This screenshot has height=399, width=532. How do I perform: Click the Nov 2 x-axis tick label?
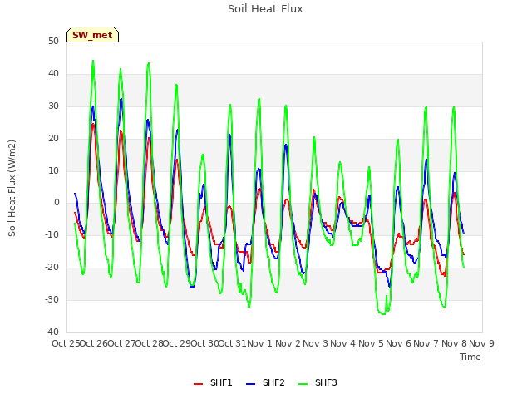[288, 343]
